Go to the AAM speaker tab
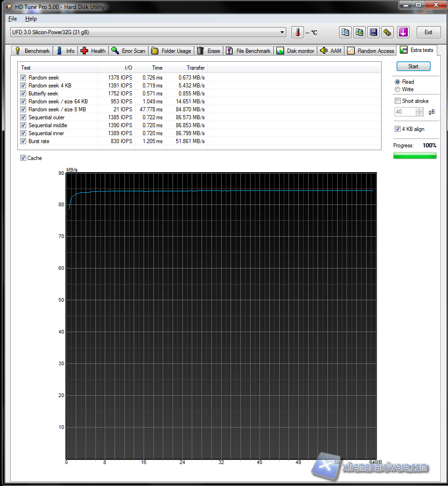This screenshot has height=486, width=448. point(331,51)
